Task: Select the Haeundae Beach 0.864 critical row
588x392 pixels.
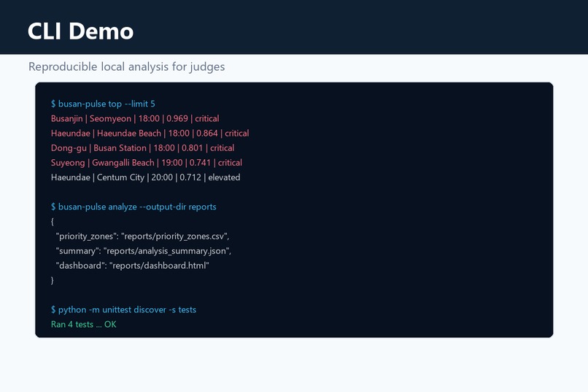Action: point(150,133)
